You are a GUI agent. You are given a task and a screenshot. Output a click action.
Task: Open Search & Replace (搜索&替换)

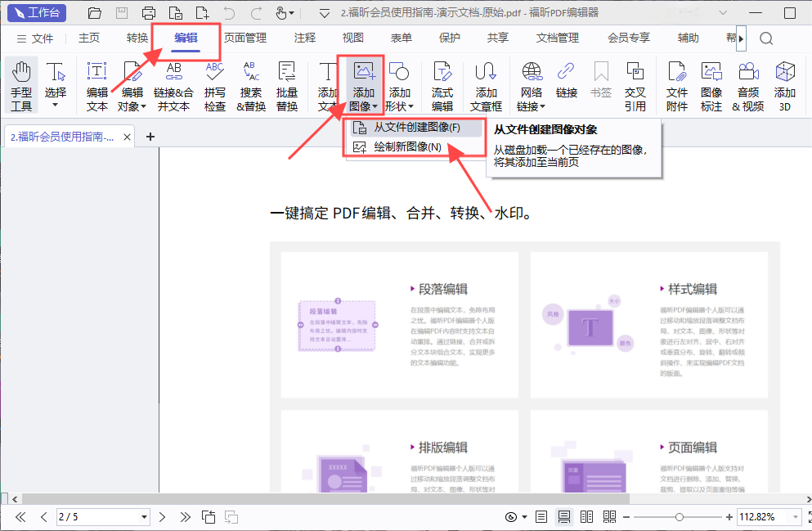click(251, 85)
